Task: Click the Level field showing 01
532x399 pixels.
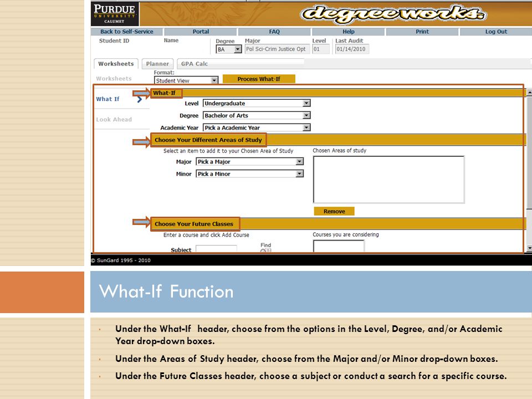Action: point(321,49)
